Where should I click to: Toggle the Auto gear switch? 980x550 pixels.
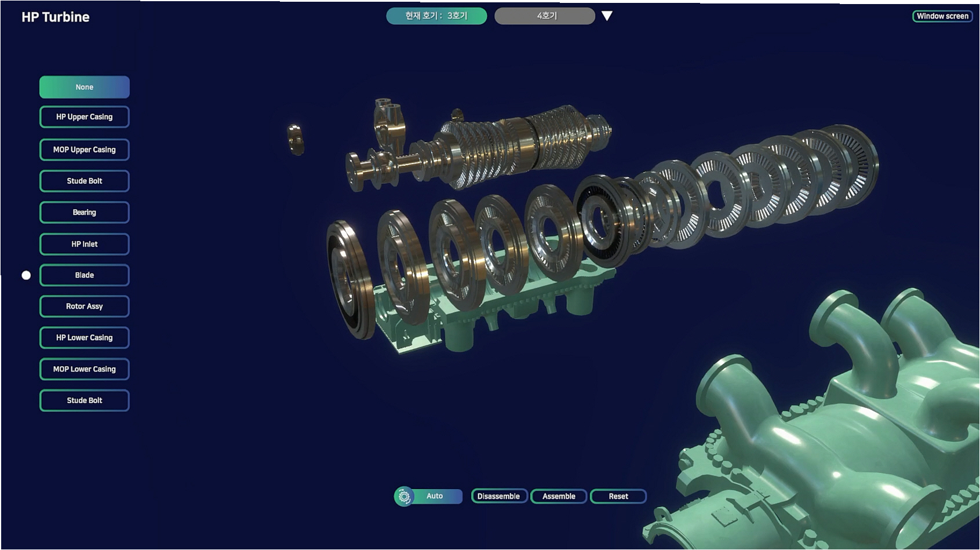coord(405,497)
